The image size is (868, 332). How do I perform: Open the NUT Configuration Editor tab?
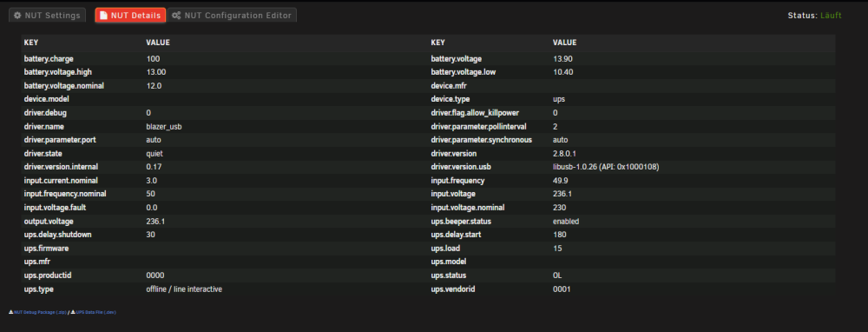232,16
